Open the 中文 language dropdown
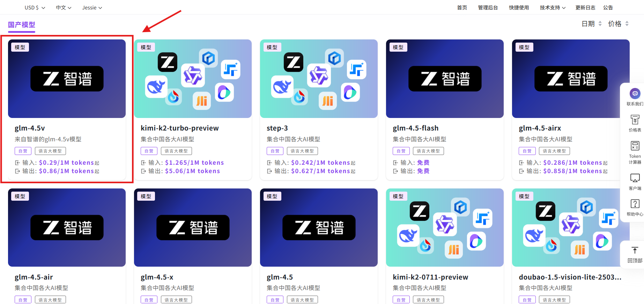Screen dimensions: 644x304 pos(64,8)
